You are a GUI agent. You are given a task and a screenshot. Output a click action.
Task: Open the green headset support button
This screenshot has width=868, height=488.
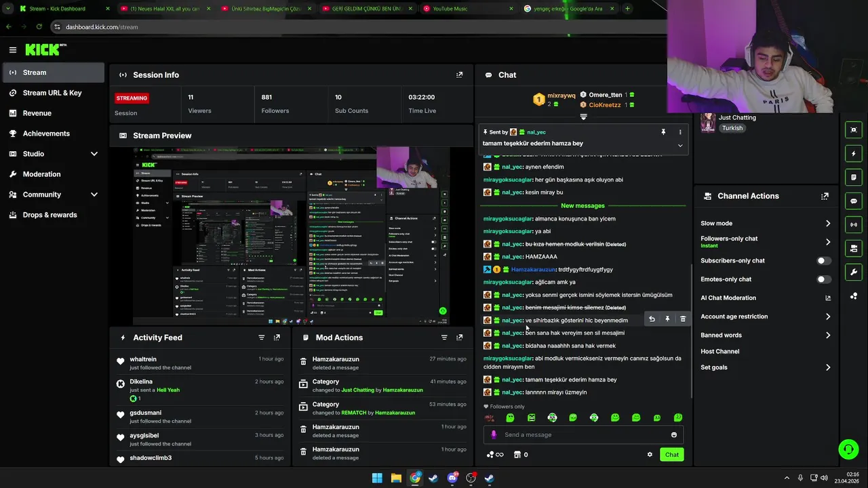point(848,449)
